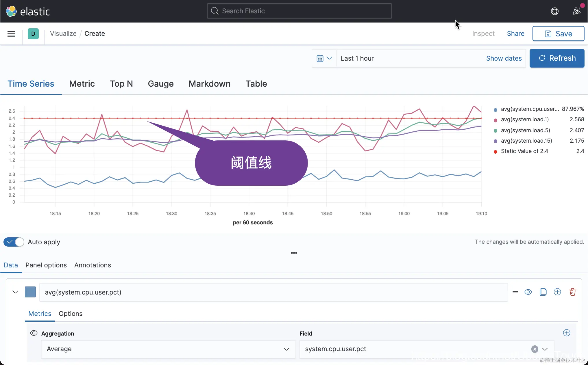Clear the system.cpu.user.pct field selection
Image resolution: width=588 pixels, height=365 pixels.
(535, 349)
